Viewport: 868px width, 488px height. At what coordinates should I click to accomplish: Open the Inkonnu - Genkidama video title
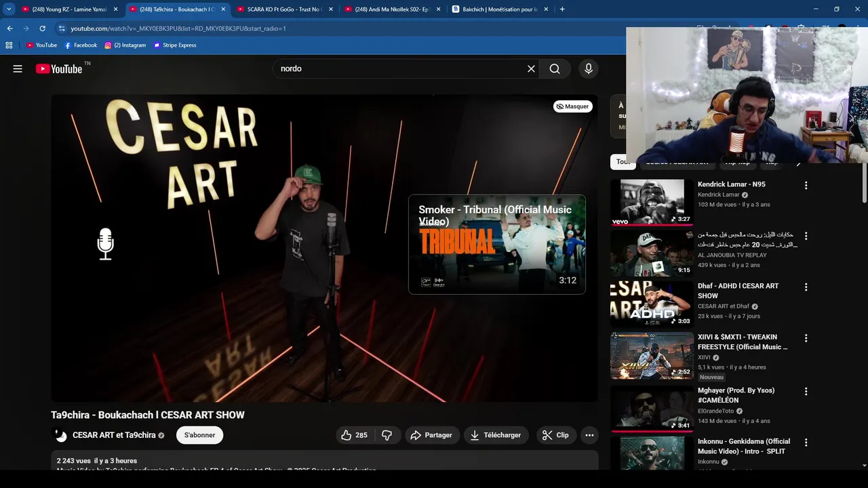744,446
